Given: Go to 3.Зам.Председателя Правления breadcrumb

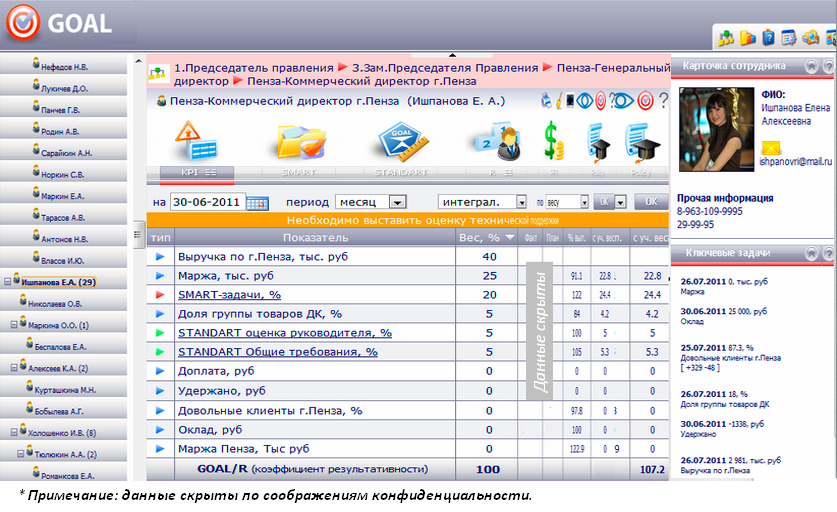Looking at the screenshot, I should [445, 68].
